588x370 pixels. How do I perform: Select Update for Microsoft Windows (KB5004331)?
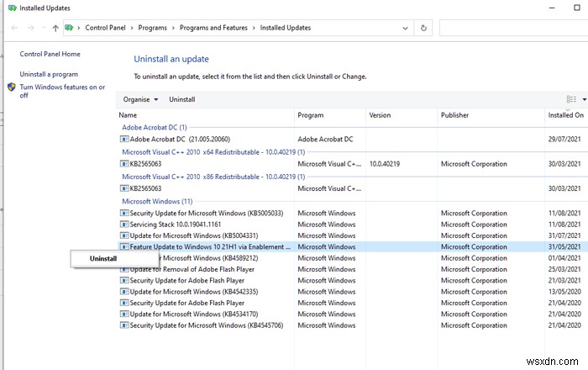pyautogui.click(x=194, y=235)
